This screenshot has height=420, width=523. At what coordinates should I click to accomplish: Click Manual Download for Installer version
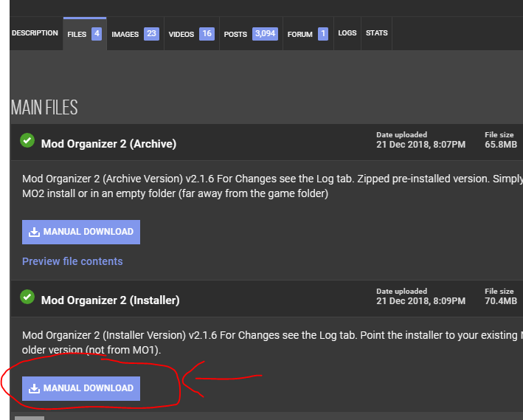[81, 388]
